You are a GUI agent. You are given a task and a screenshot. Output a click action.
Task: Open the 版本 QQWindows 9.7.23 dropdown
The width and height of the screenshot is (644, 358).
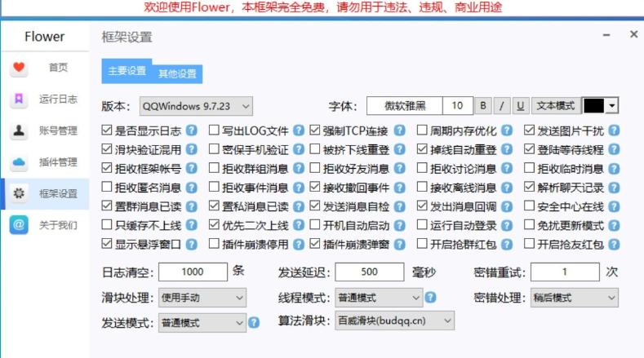tap(196, 106)
